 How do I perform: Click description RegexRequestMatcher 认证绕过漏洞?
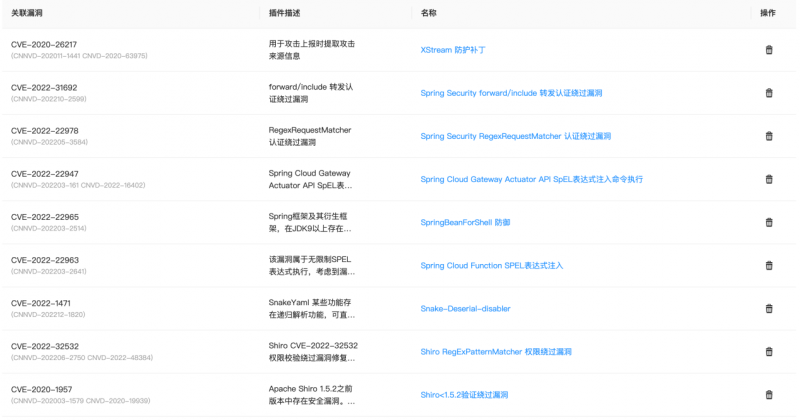pyautogui.click(x=310, y=136)
